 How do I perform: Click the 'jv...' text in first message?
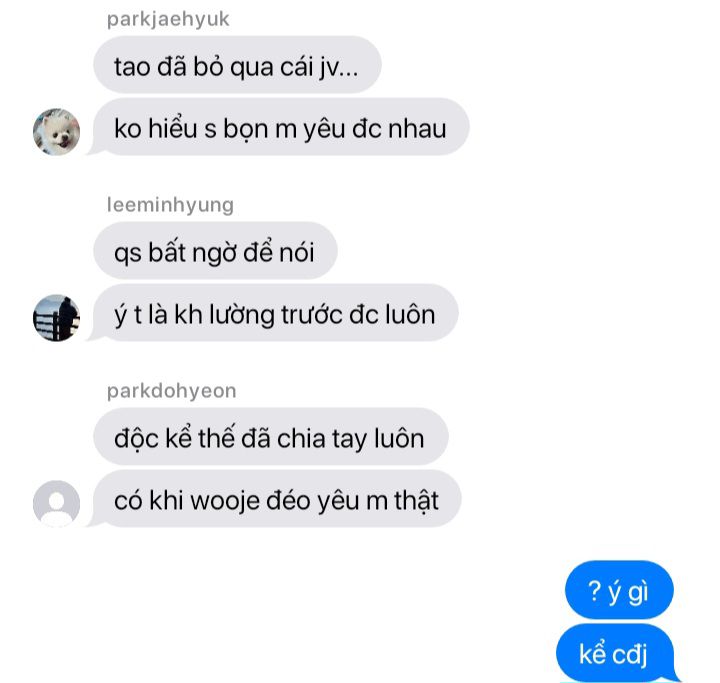(x=339, y=67)
